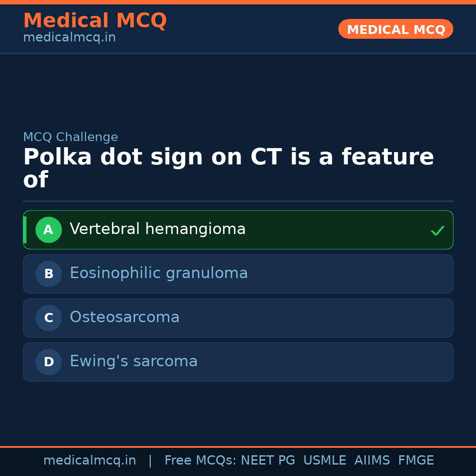476x476 pixels.
Task: Choose Eosinophilic granuloma option
Action: point(159,273)
